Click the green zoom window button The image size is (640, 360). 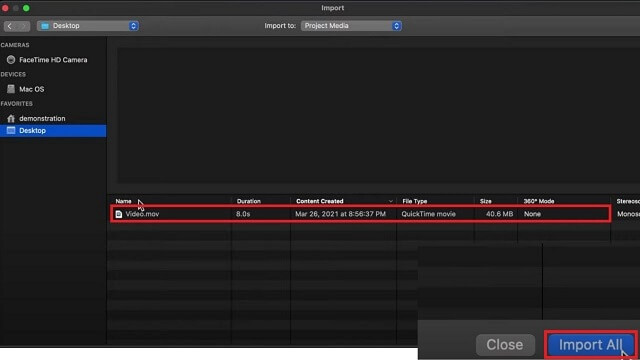(26, 8)
